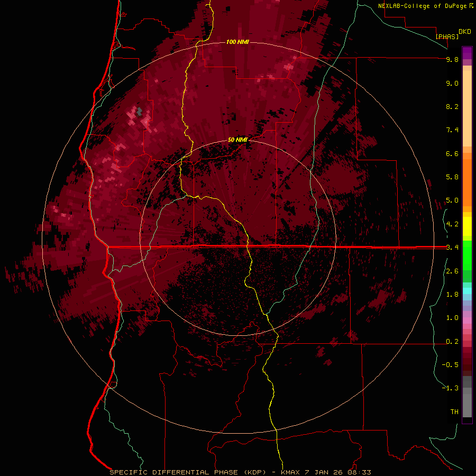This screenshot has height=476, width=476.
Task: Select the 1.0 value on the scale
Action: tap(452, 318)
